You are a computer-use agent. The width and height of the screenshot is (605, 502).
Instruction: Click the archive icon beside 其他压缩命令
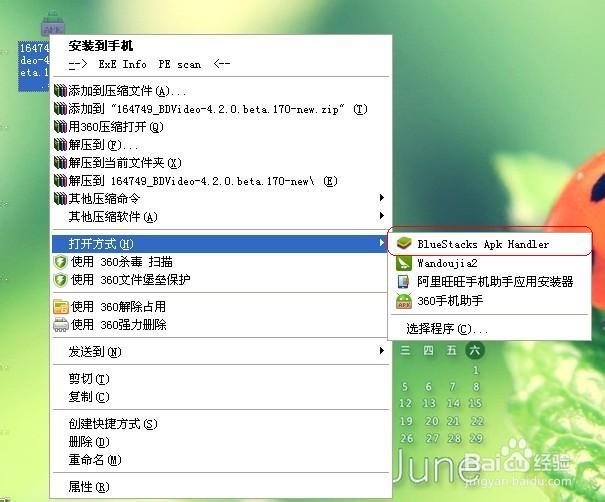click(60, 199)
